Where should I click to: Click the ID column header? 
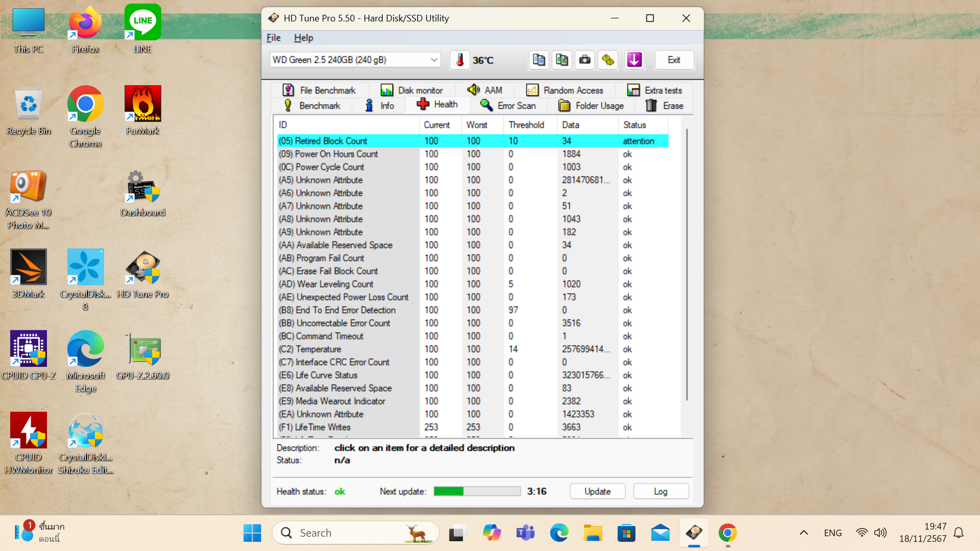[347, 125]
